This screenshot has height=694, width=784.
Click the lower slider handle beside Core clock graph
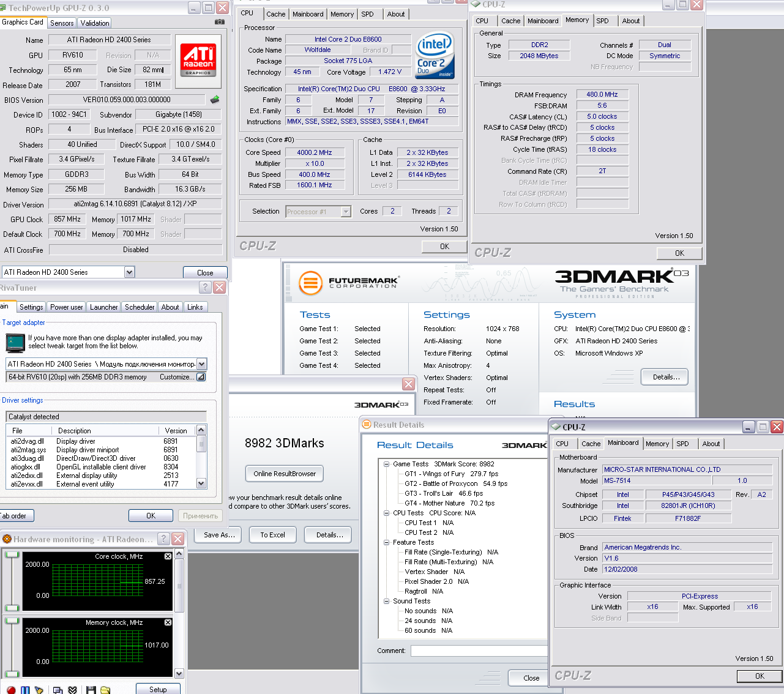tap(12, 608)
